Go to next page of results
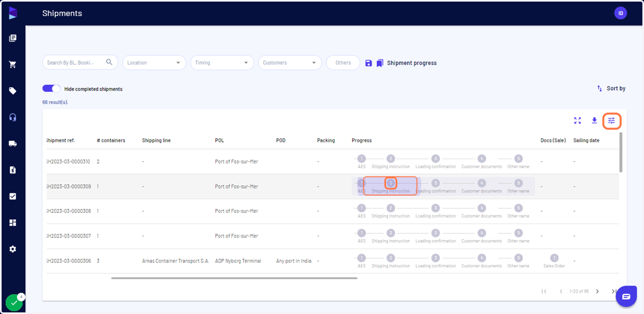Viewport: 644px width, 314px height. click(x=597, y=291)
